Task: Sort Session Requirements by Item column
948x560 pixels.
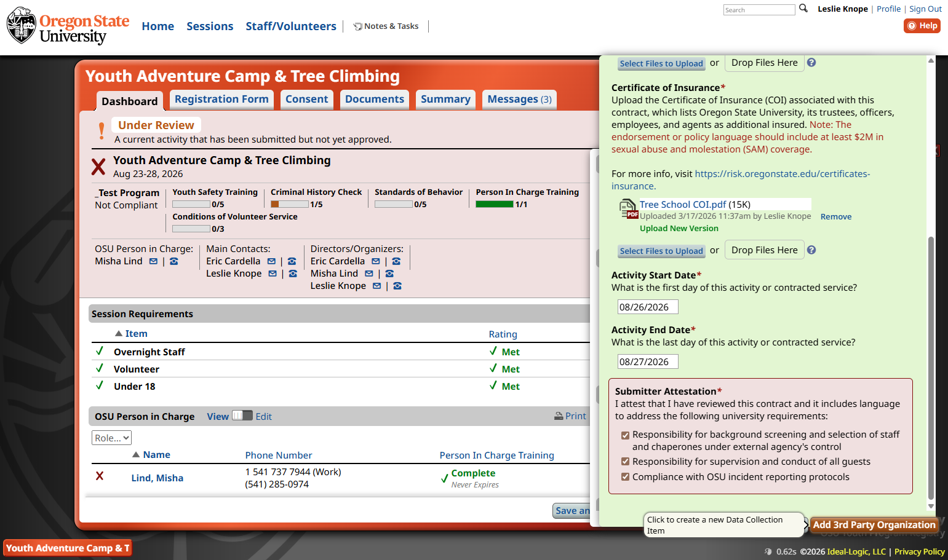Action: (136, 334)
